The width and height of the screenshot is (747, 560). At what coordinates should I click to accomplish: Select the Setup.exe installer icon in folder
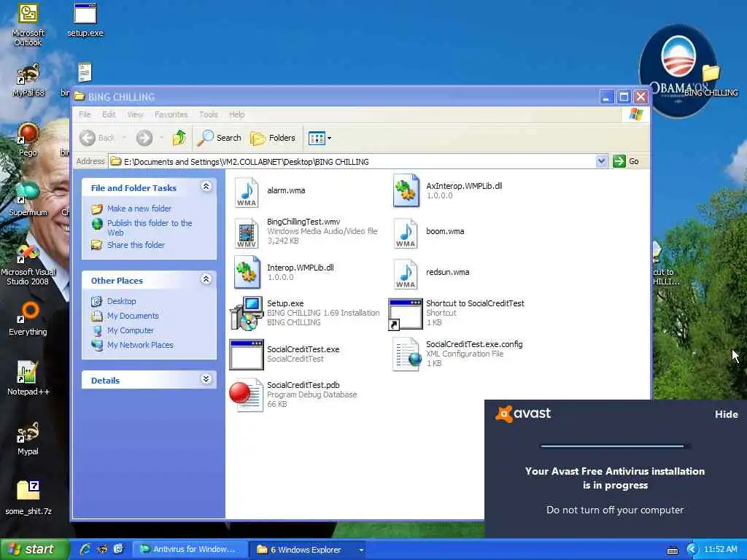tap(247, 313)
